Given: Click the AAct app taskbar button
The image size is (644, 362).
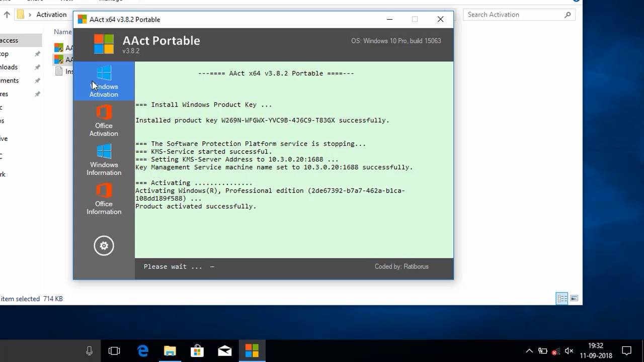Looking at the screenshot, I should pos(252,350).
